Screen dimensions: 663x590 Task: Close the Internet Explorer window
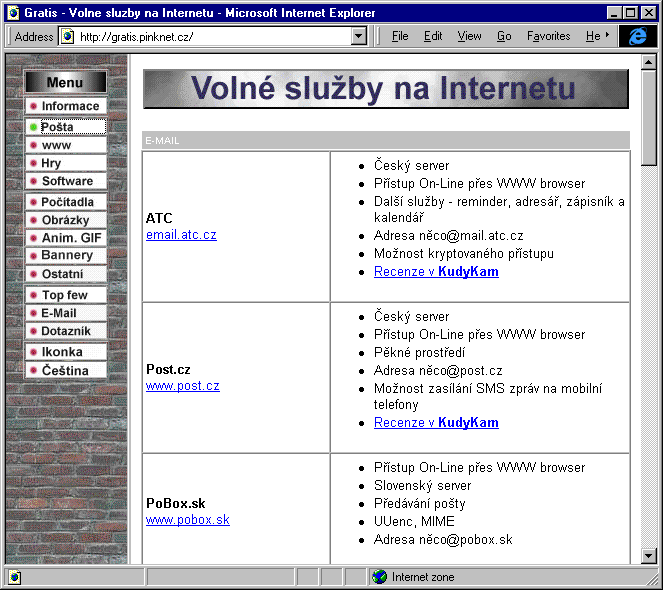pos(649,13)
